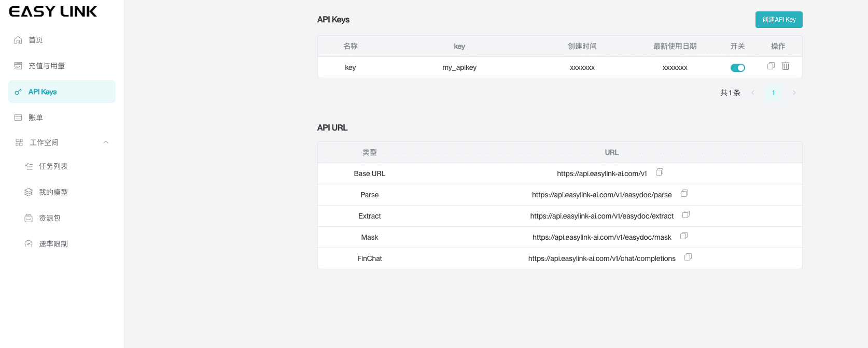Copy the Parse endpoint URL
The height and width of the screenshot is (348, 868).
point(684,194)
